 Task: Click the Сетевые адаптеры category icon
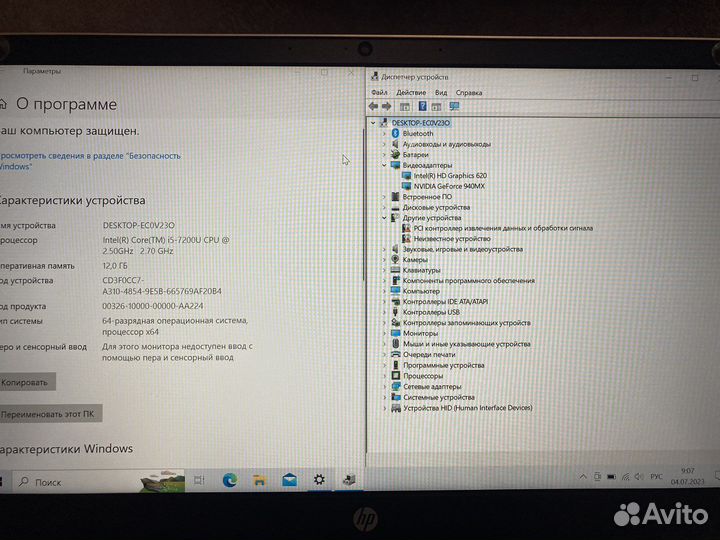coord(395,386)
